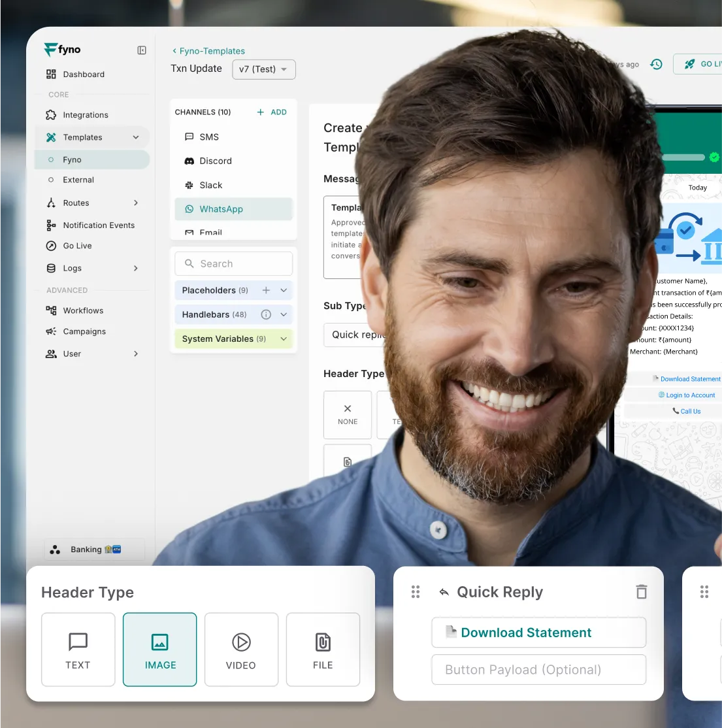Click the Search placeholders field

tap(233, 264)
